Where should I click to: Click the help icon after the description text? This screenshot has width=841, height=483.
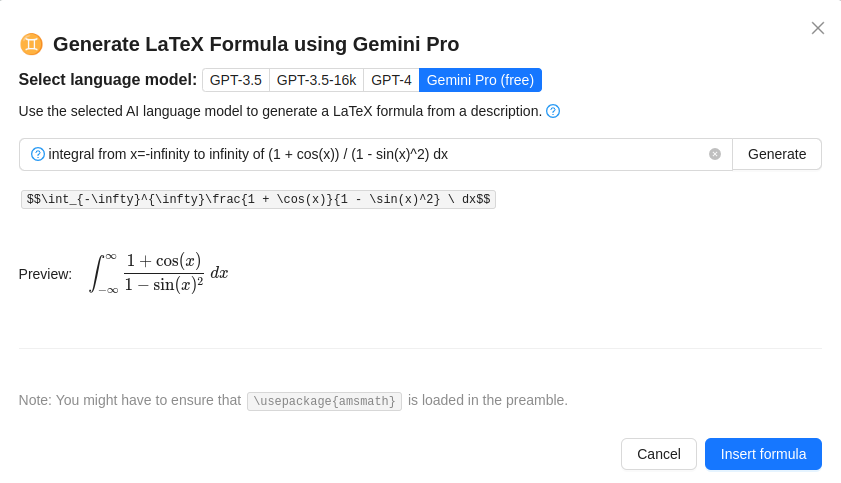(553, 111)
